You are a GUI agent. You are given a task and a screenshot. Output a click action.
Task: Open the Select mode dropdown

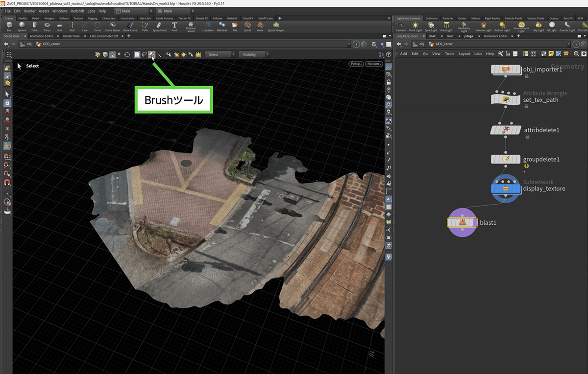(220, 54)
